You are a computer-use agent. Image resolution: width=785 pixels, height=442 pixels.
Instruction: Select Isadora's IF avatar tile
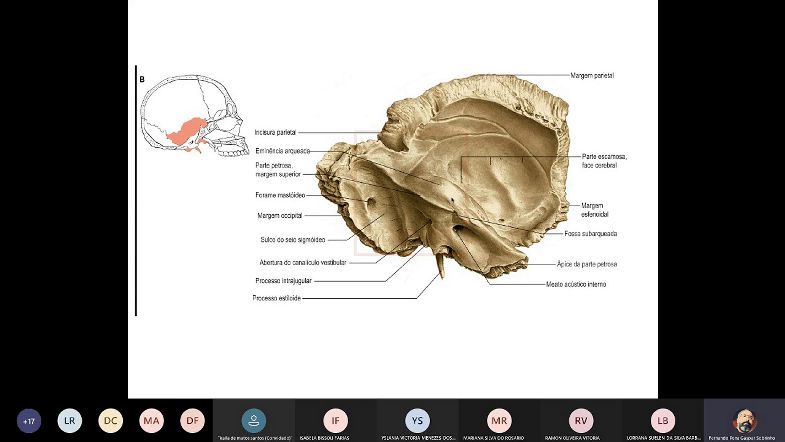336,420
